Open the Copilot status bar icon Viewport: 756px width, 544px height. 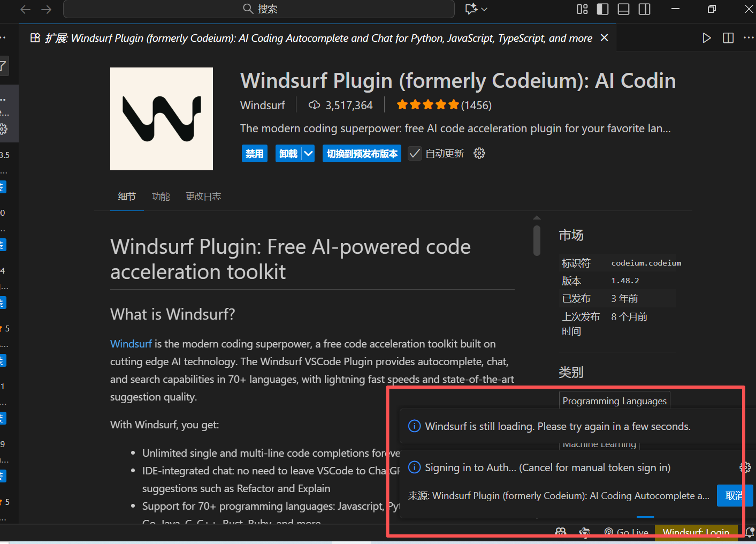[x=561, y=532]
